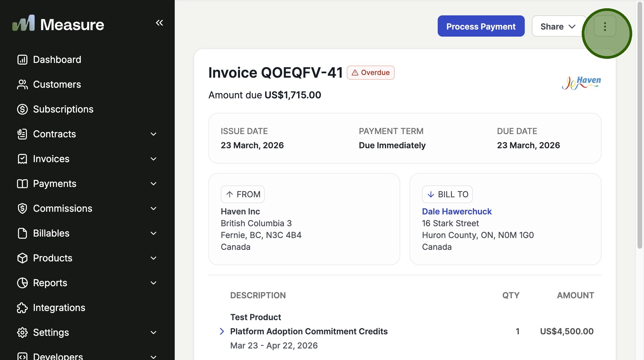Screen dimensions: 644x360
Task: Expand the Invoices sidebar section
Action: (51, 159)
